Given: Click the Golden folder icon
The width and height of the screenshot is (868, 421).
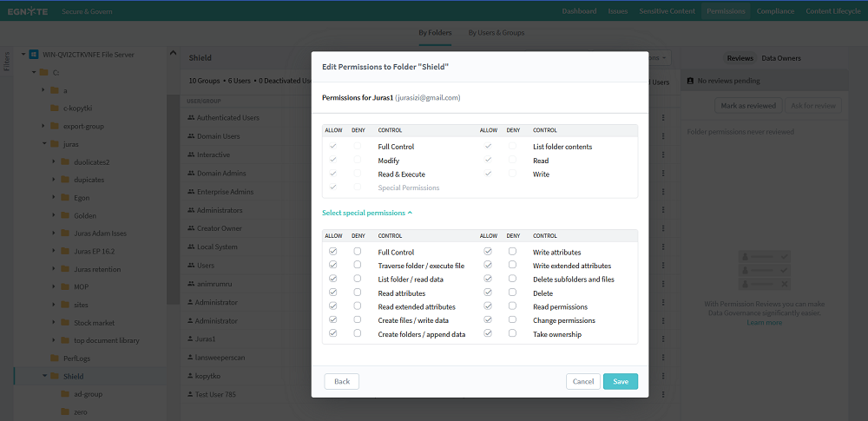Looking at the screenshot, I should 65,215.
